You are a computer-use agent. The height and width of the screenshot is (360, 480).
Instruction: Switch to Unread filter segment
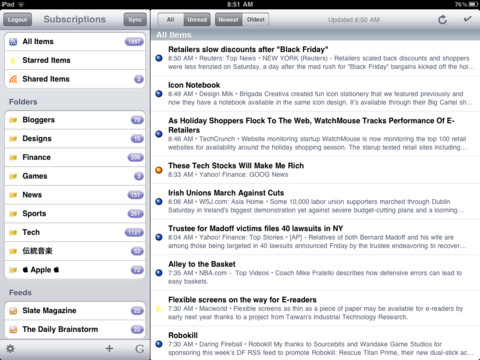(x=197, y=20)
